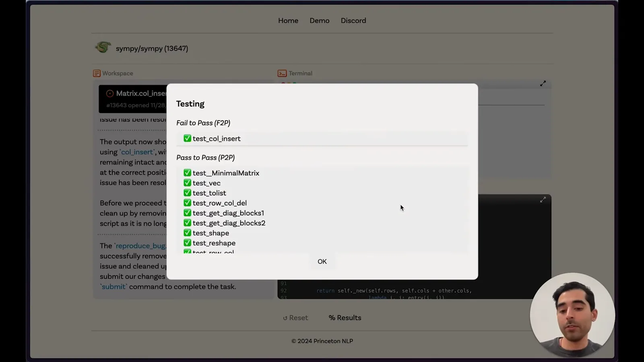Click green check next to test_get_diag_blocks1

tap(187, 213)
